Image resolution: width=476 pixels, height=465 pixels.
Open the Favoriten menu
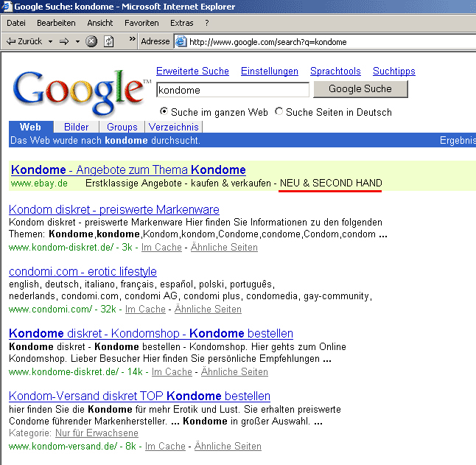pos(141,23)
